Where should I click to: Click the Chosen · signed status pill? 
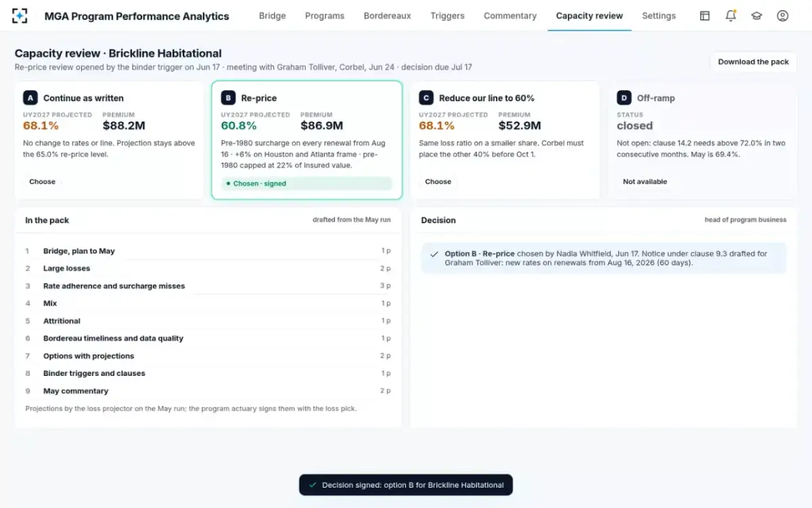307,184
